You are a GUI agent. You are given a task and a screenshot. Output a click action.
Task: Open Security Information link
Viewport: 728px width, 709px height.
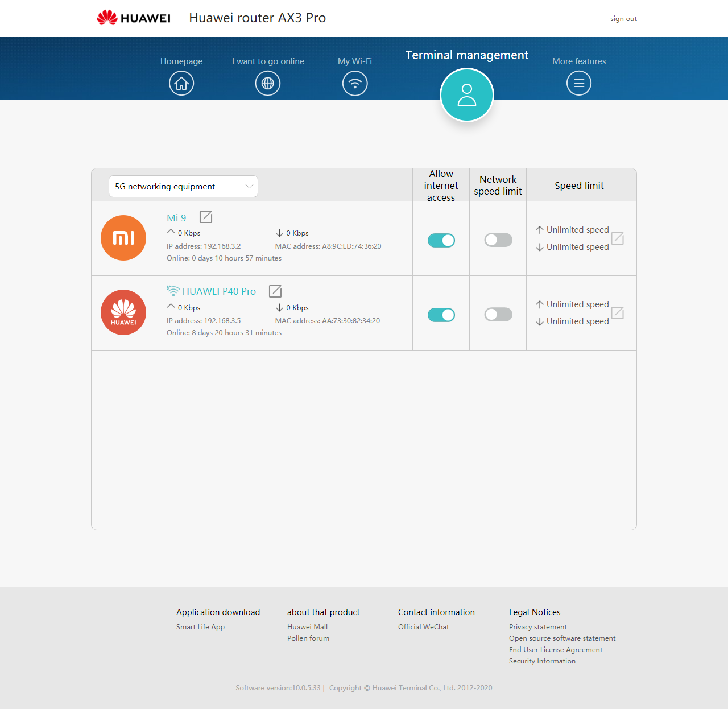point(542,661)
